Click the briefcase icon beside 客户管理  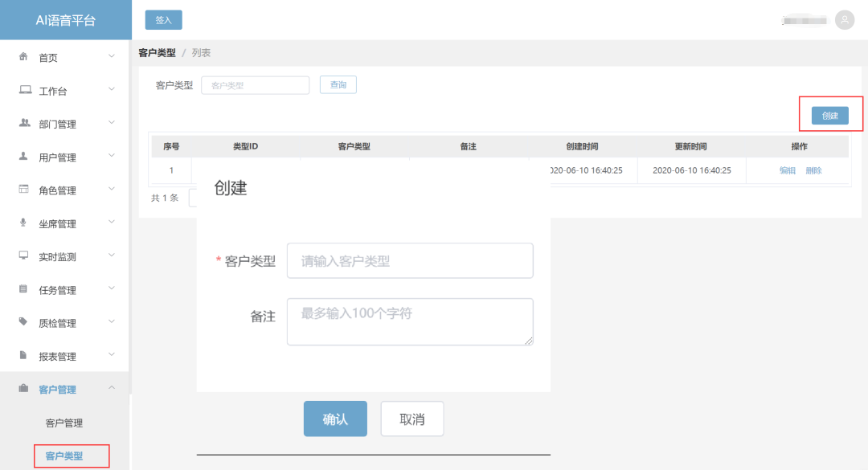pyautogui.click(x=23, y=388)
